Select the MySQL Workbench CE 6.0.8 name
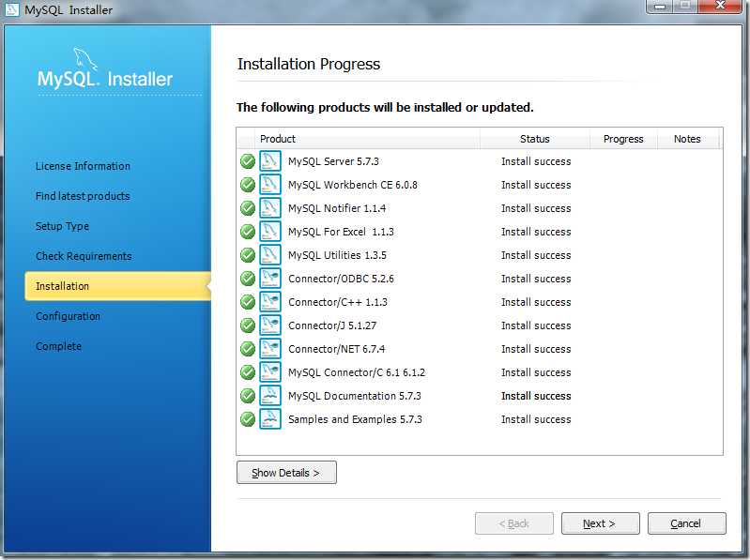Screen dimensions: 750x560 (353, 185)
